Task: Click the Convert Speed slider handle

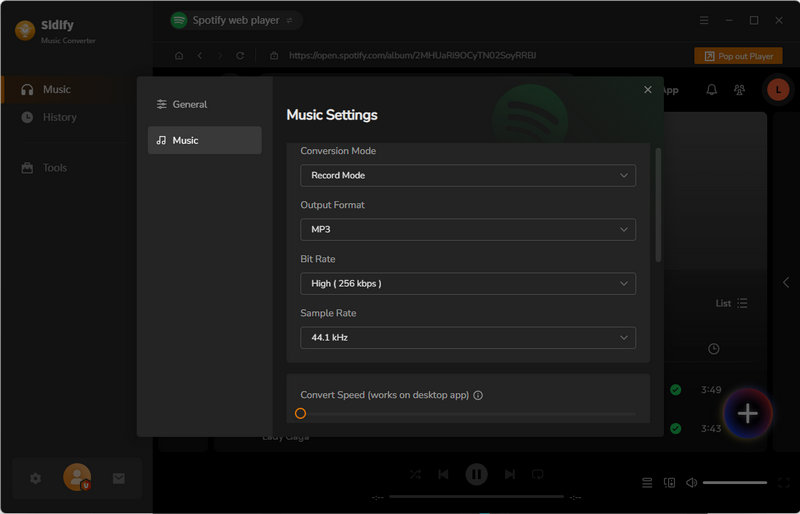Action: (x=301, y=413)
